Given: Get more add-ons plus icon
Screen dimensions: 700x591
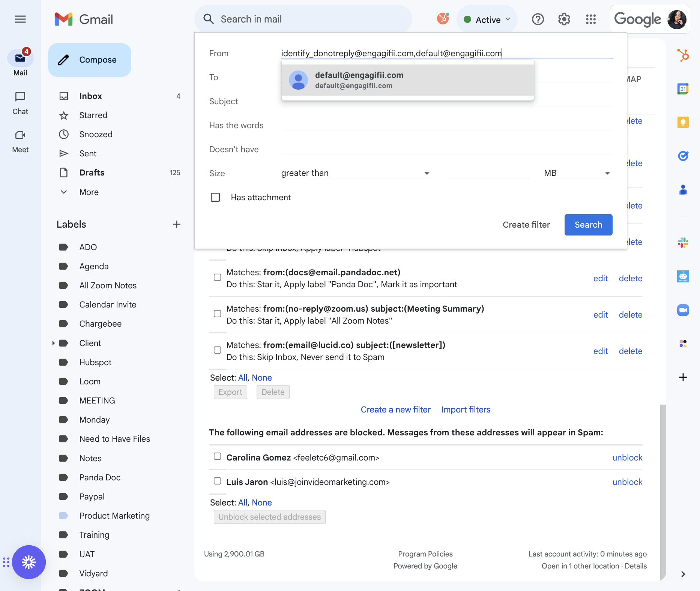Looking at the screenshot, I should (x=683, y=377).
